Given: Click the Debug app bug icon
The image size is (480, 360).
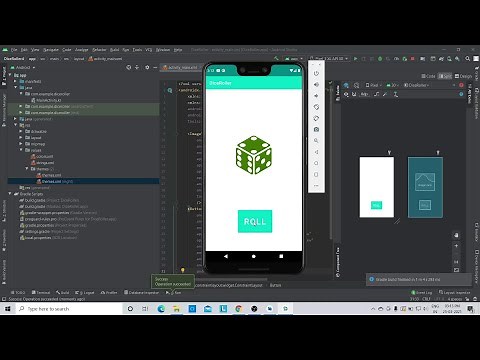Looking at the screenshot, I should click(x=380, y=59).
